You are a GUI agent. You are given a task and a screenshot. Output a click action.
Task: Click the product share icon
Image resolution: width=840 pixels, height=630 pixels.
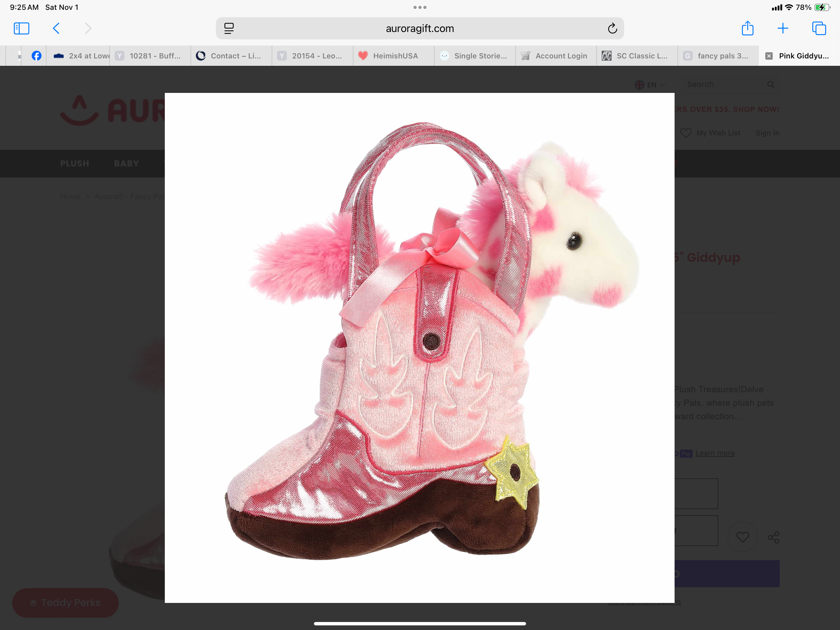pyautogui.click(x=773, y=537)
